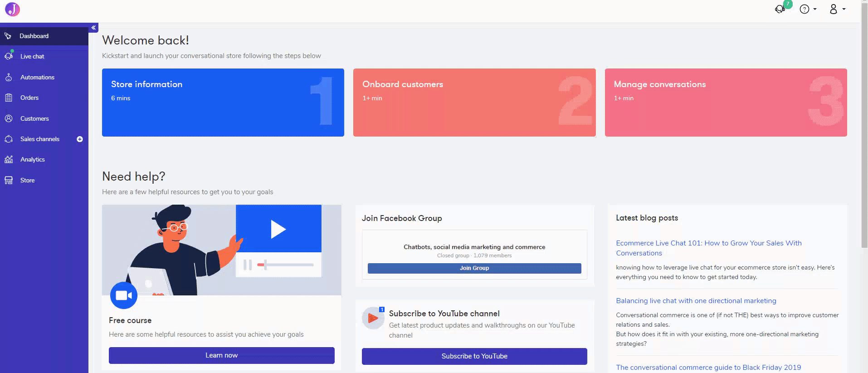Open the Store information step card

pos(223,103)
